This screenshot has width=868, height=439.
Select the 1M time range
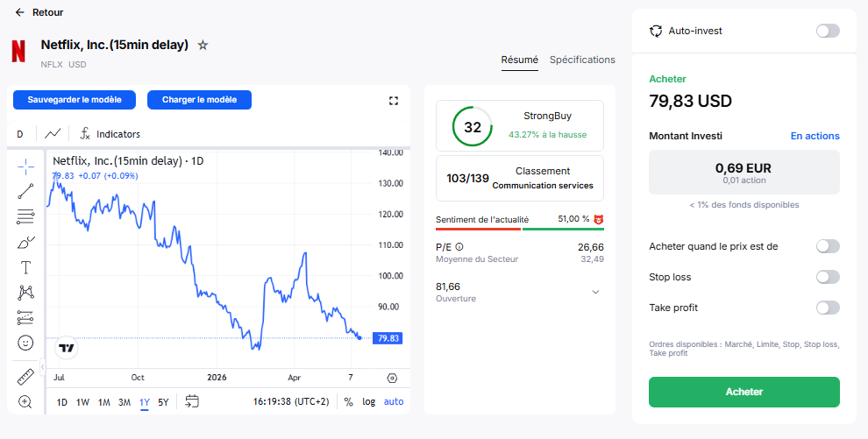click(104, 402)
